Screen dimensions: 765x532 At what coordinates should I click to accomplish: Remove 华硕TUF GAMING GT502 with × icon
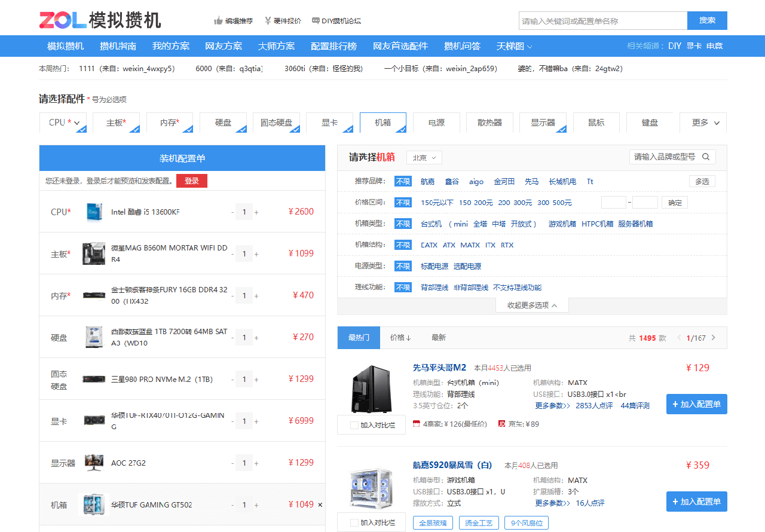(x=320, y=505)
